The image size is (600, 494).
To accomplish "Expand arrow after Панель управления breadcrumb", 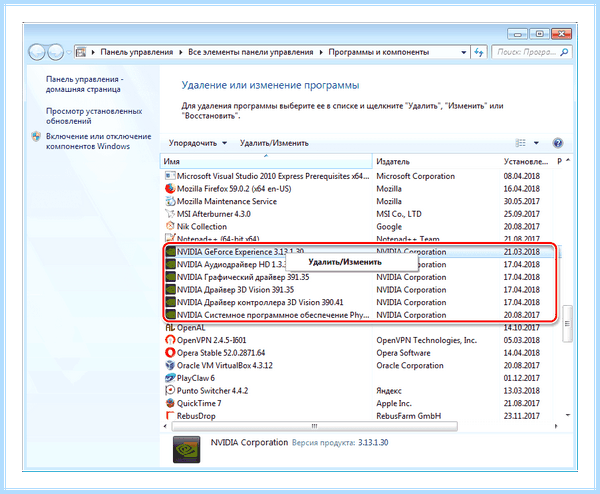I will (x=180, y=52).
